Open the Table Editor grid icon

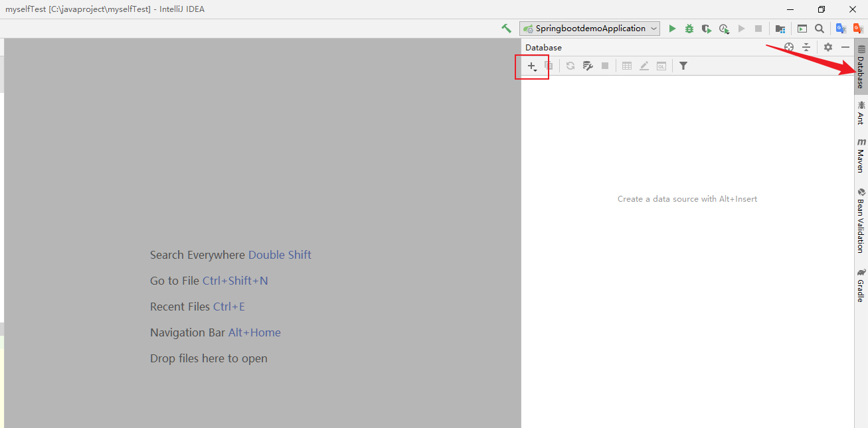(x=627, y=66)
